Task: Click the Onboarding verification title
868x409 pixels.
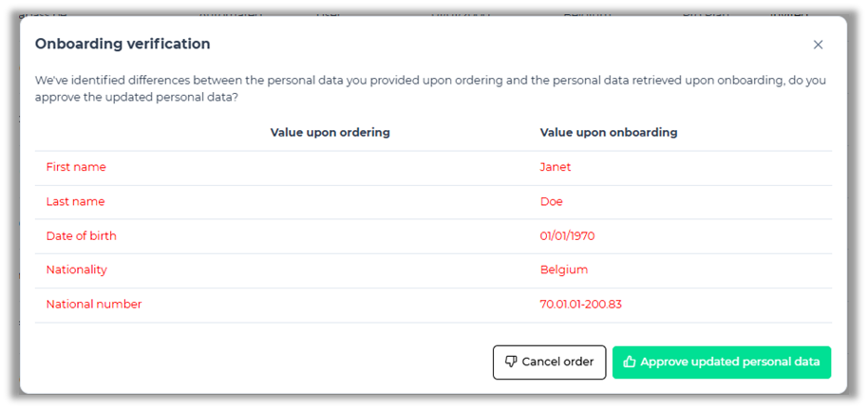Action: click(x=123, y=44)
